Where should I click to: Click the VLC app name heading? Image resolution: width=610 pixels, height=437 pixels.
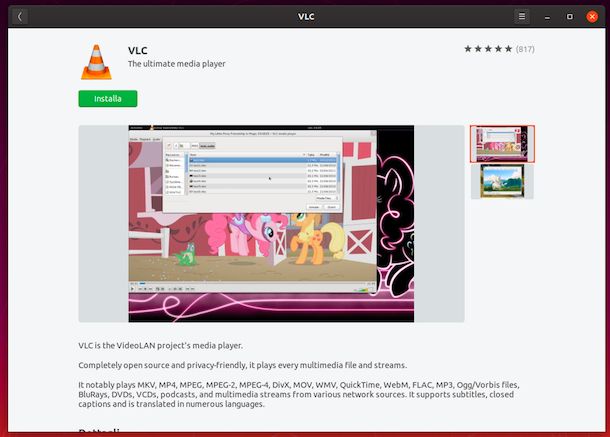pyautogui.click(x=138, y=51)
